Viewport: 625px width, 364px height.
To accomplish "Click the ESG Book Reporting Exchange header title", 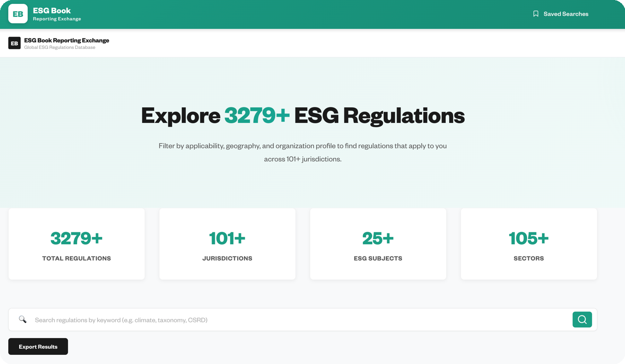I will coord(66,40).
